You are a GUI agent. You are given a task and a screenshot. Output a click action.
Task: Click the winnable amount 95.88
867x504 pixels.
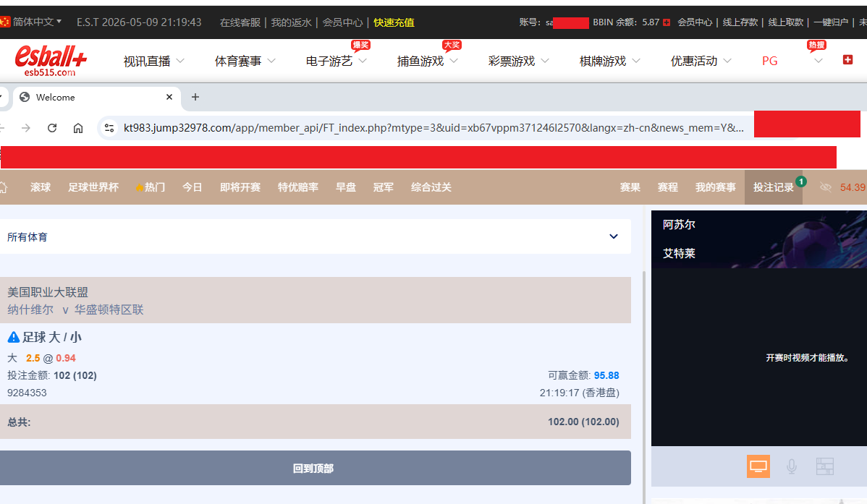[x=606, y=375]
